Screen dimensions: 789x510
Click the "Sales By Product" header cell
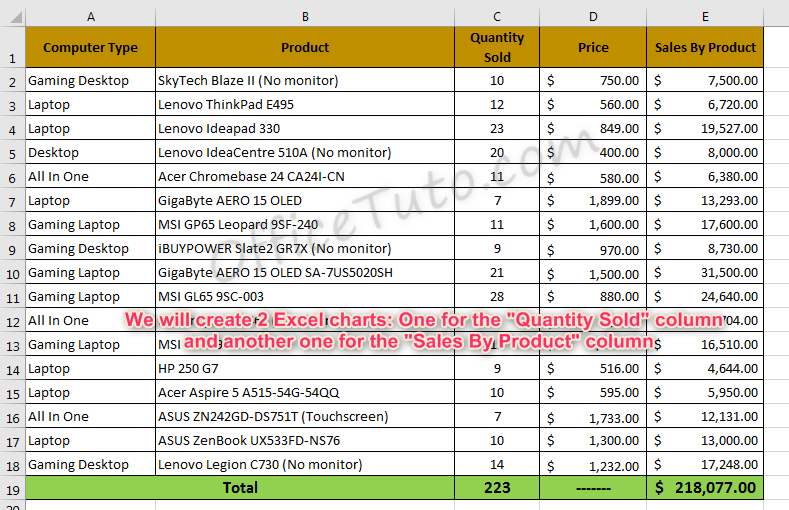tap(705, 47)
